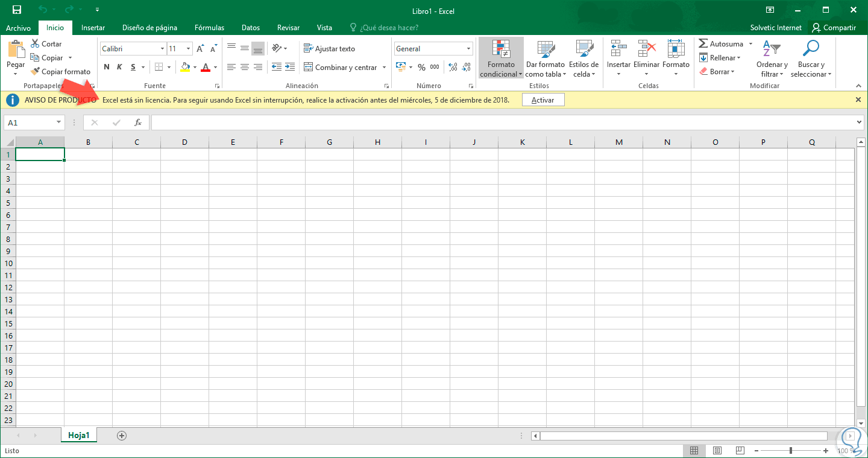Image resolution: width=868 pixels, height=458 pixels.
Task: Open the Archivo menu
Action: click(19, 28)
